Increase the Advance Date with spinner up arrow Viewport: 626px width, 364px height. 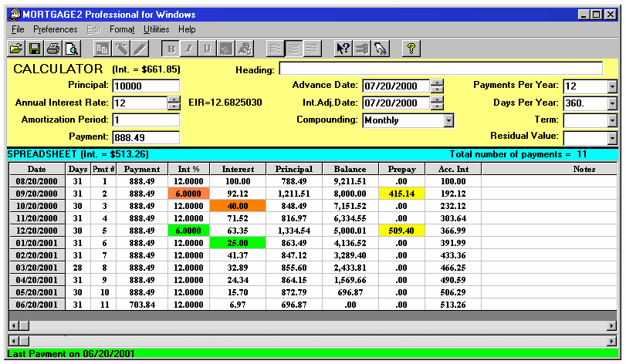[x=438, y=82]
